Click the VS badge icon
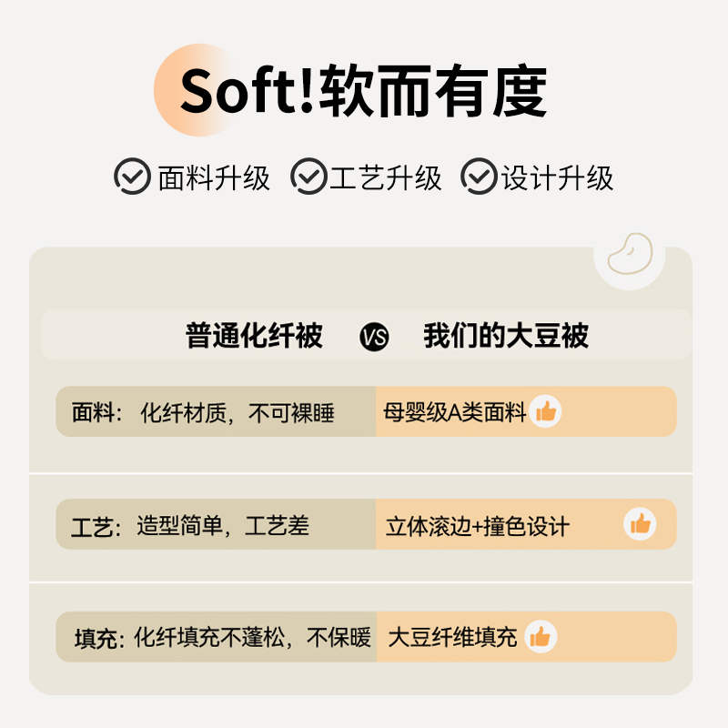Image resolution: width=728 pixels, height=728 pixels. click(373, 338)
